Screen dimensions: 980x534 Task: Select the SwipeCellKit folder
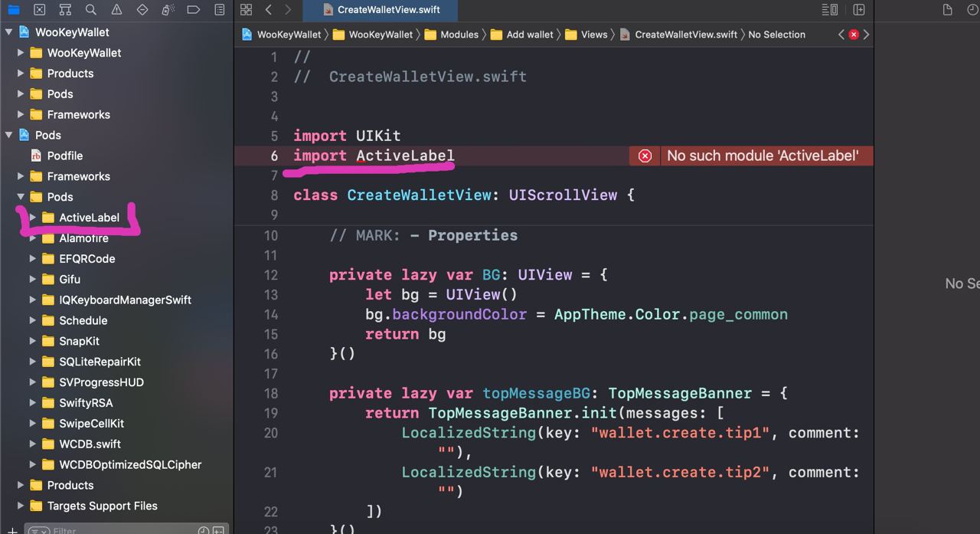point(91,424)
